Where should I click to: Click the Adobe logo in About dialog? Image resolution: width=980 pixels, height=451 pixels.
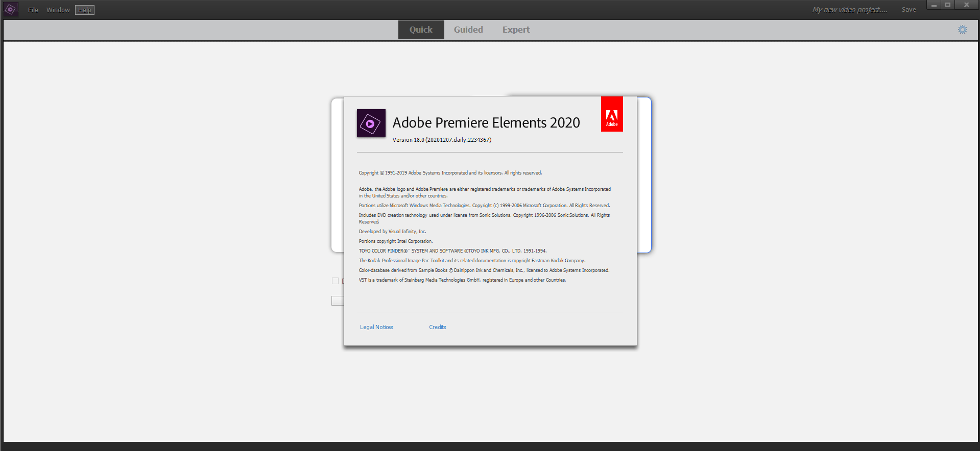pyautogui.click(x=612, y=114)
